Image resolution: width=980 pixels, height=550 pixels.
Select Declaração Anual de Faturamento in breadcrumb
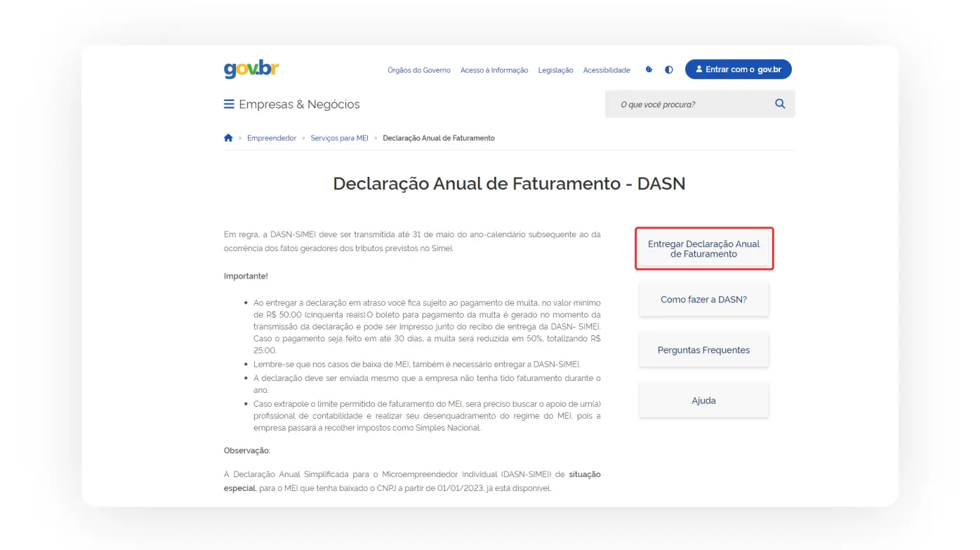[x=439, y=137]
